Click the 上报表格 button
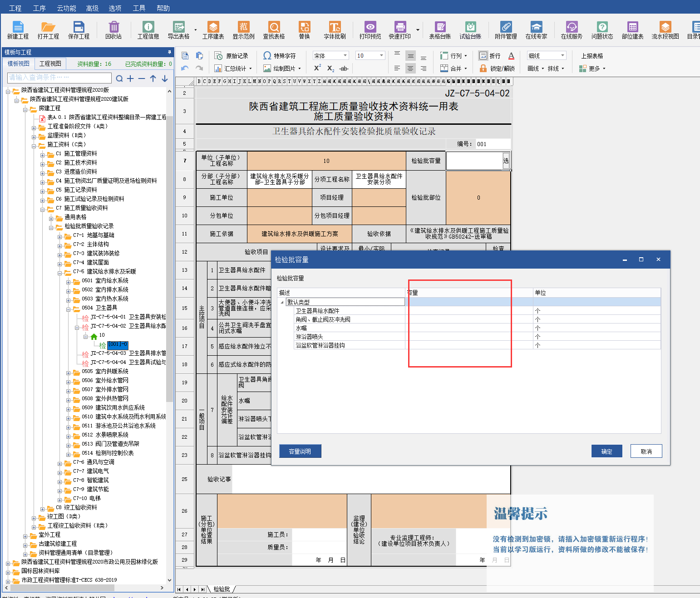Screen dimensions: 700x598 592,55
